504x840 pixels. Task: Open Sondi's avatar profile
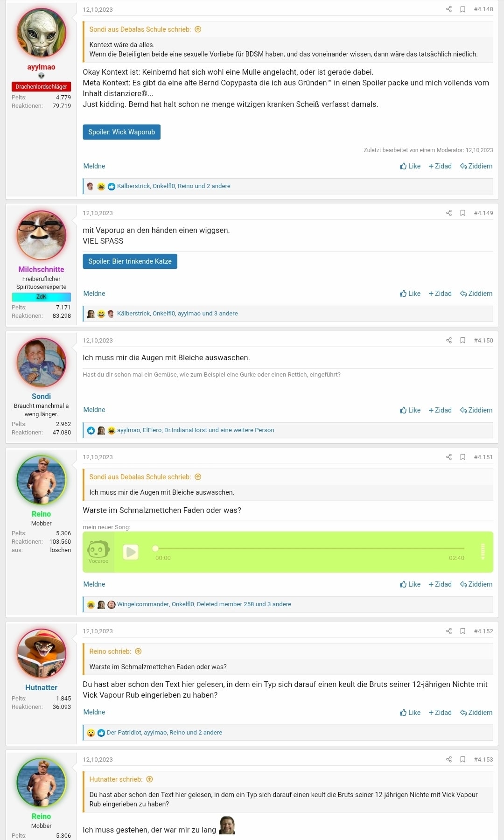coord(42,363)
